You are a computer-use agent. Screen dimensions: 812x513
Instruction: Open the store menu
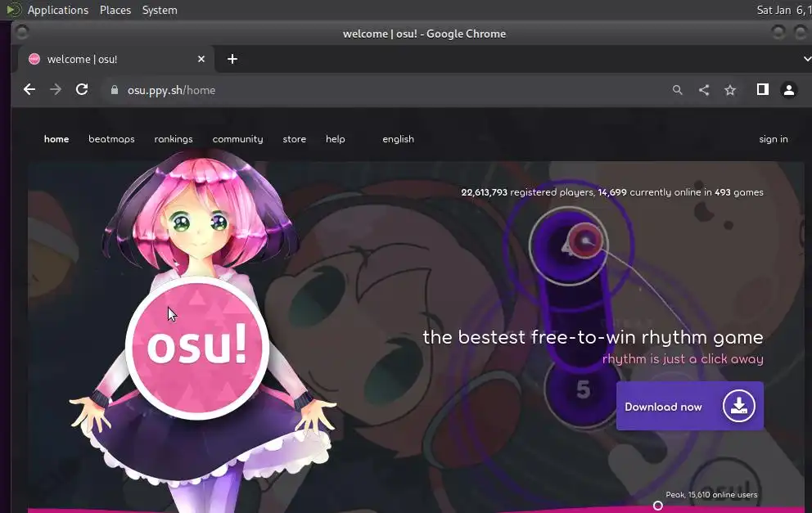coord(294,139)
